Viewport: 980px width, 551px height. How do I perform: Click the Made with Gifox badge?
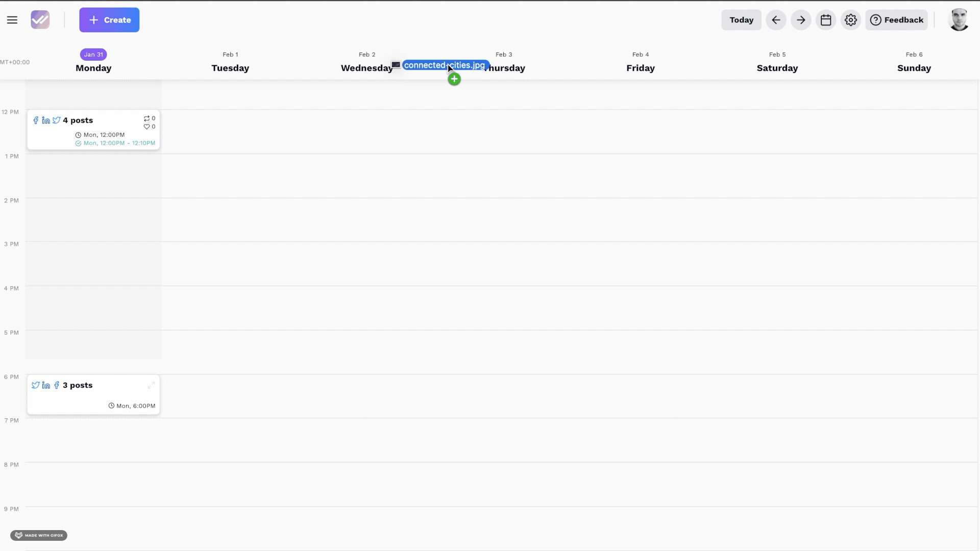39,535
